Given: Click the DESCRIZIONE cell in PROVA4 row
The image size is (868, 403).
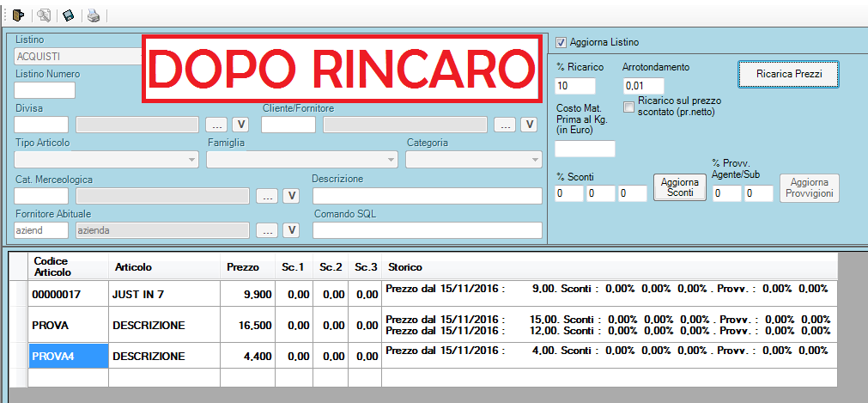Looking at the screenshot, I should (164, 356).
